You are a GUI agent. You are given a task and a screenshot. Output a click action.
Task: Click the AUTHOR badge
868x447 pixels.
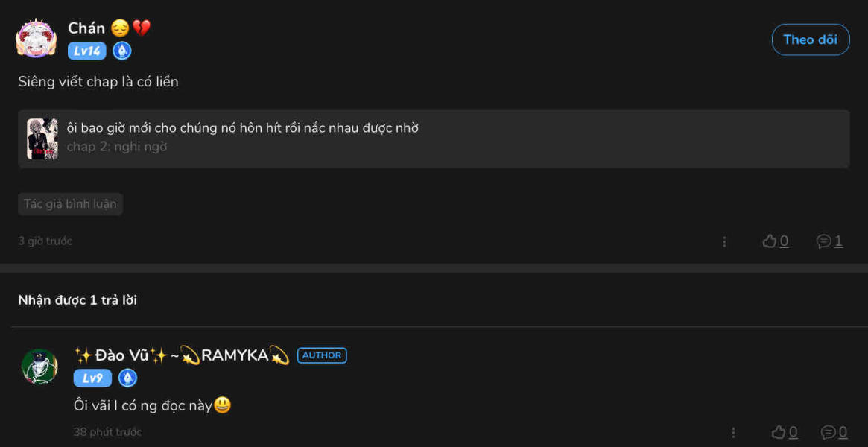(x=322, y=355)
